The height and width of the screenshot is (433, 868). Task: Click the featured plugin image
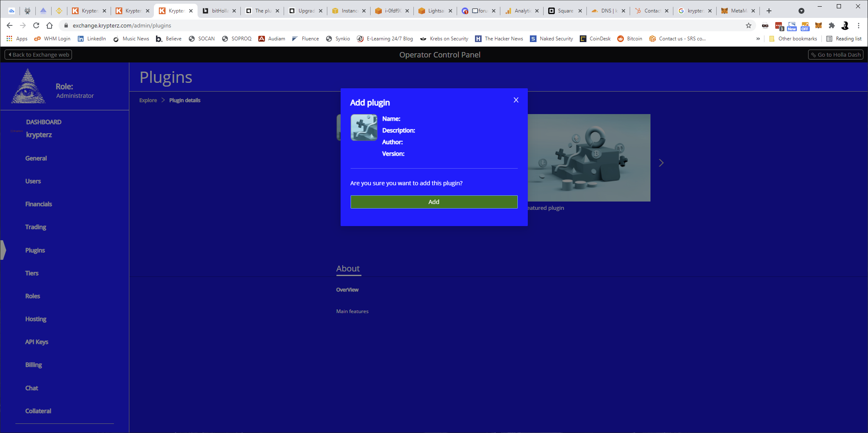pyautogui.click(x=589, y=158)
